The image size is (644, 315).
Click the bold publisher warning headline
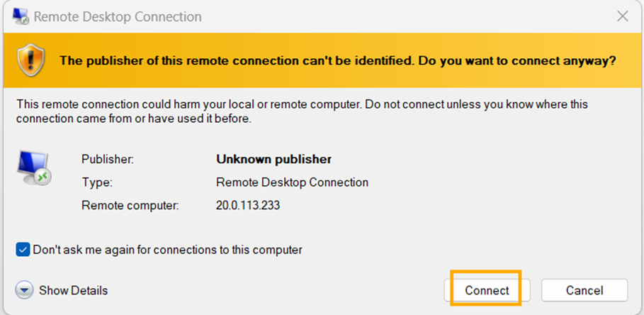(x=337, y=60)
